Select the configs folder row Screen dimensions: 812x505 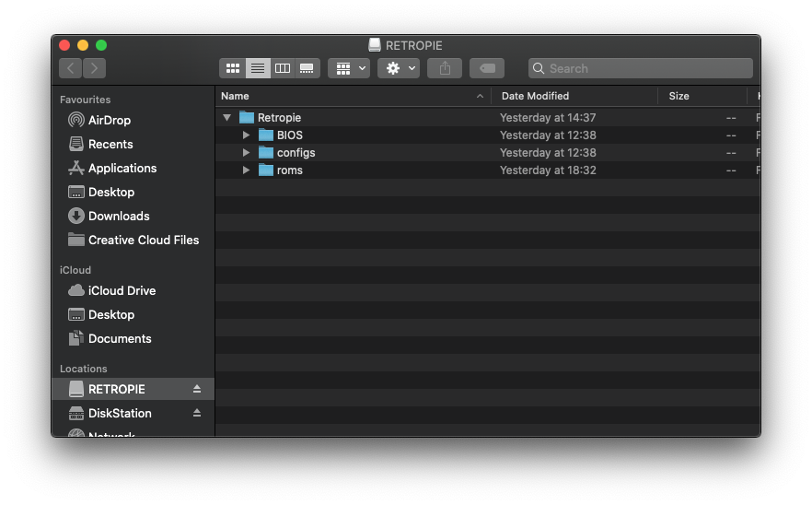tap(488, 153)
